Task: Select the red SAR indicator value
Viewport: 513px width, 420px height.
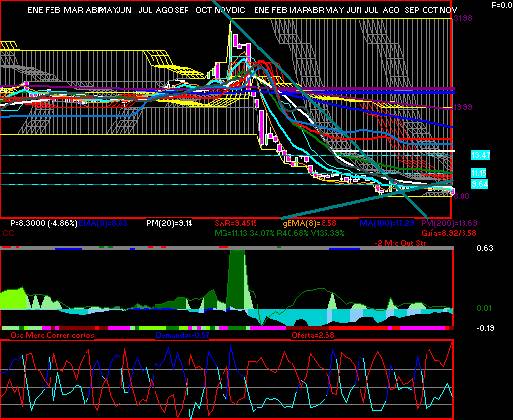Action: click(235, 223)
